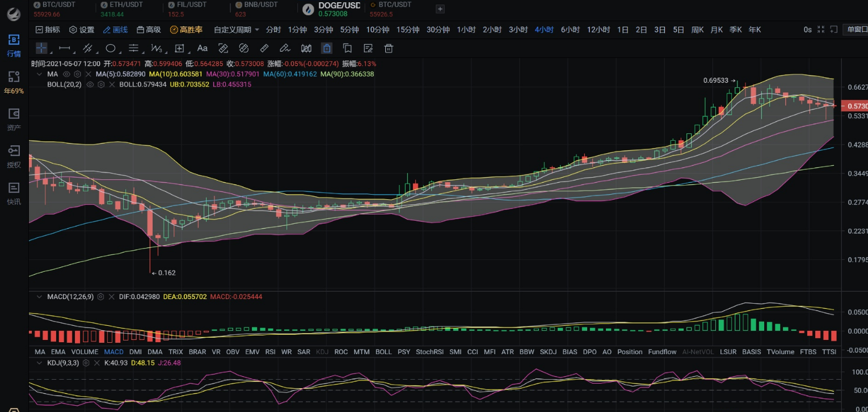
Task: Click the diagonal box drawing tool
Action: (224, 48)
